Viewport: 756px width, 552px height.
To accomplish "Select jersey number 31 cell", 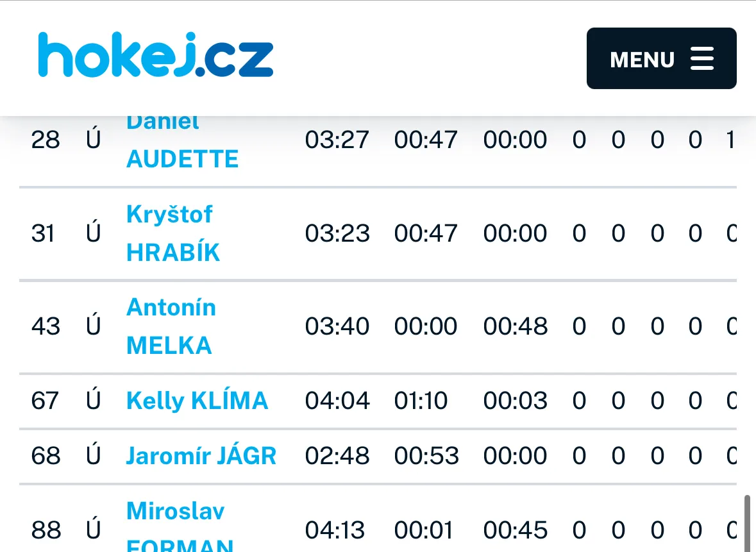I will coord(43,233).
